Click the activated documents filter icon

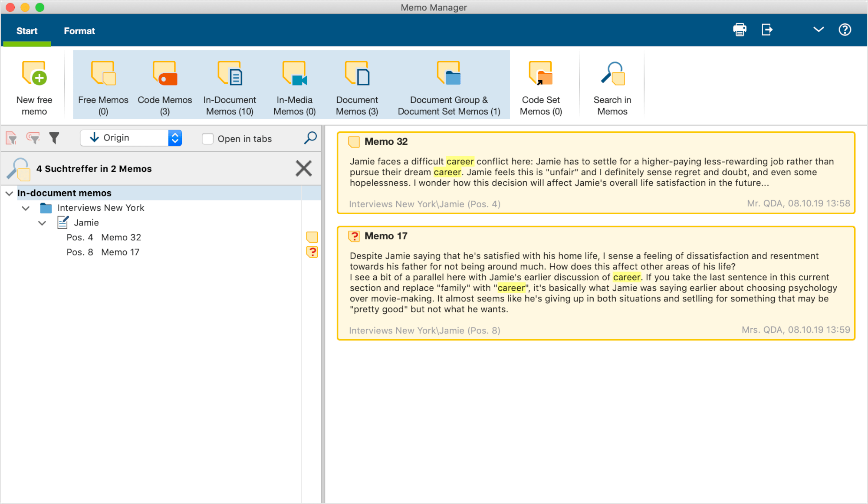[x=12, y=138]
